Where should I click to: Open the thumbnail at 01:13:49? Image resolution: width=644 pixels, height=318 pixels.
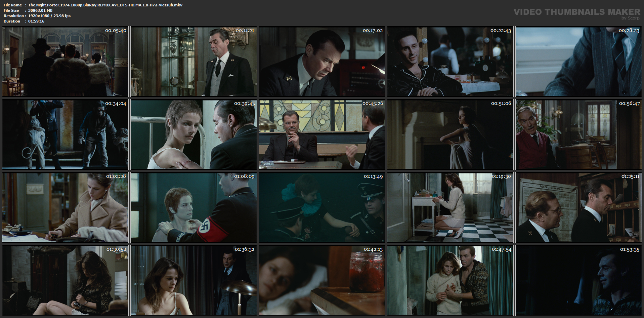pos(322,208)
